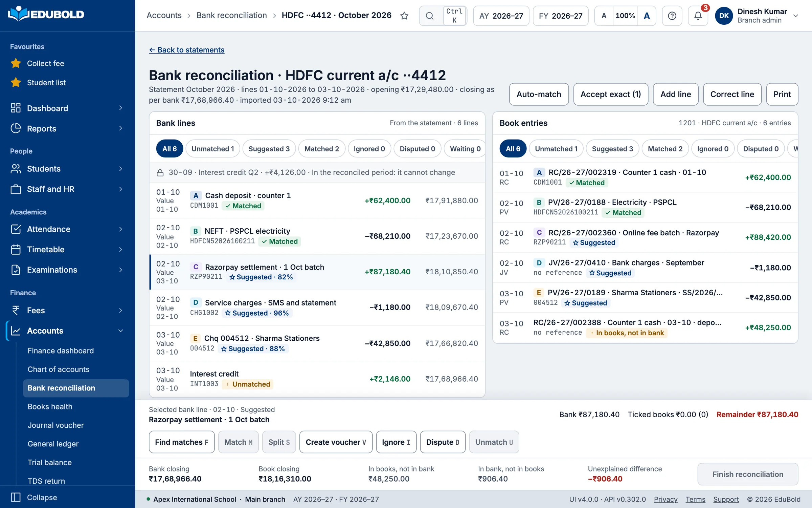Click the Students people icon
812x508 pixels.
16,169
